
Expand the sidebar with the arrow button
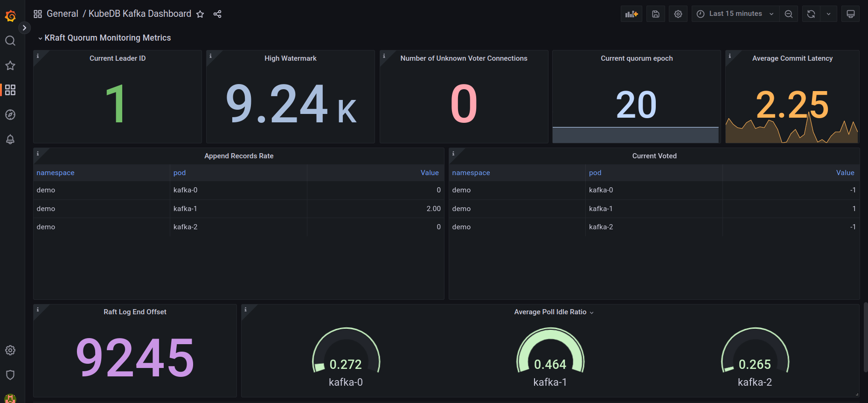pyautogui.click(x=24, y=28)
